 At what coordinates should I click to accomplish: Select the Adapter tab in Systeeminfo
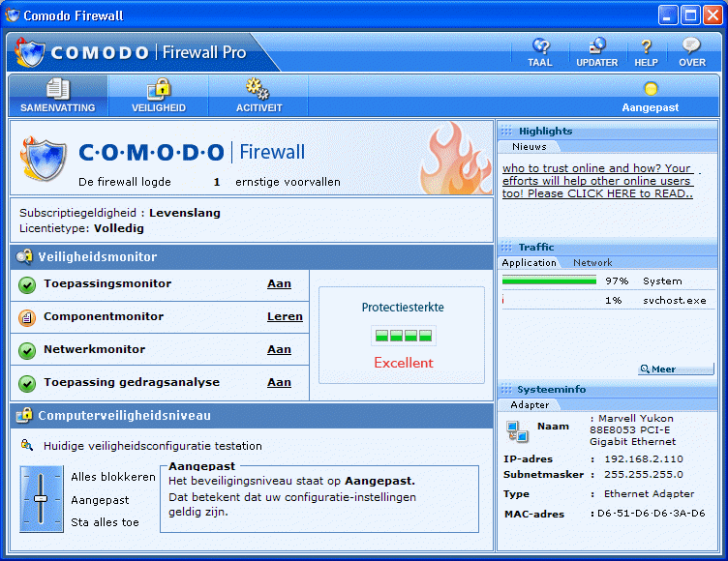point(530,405)
